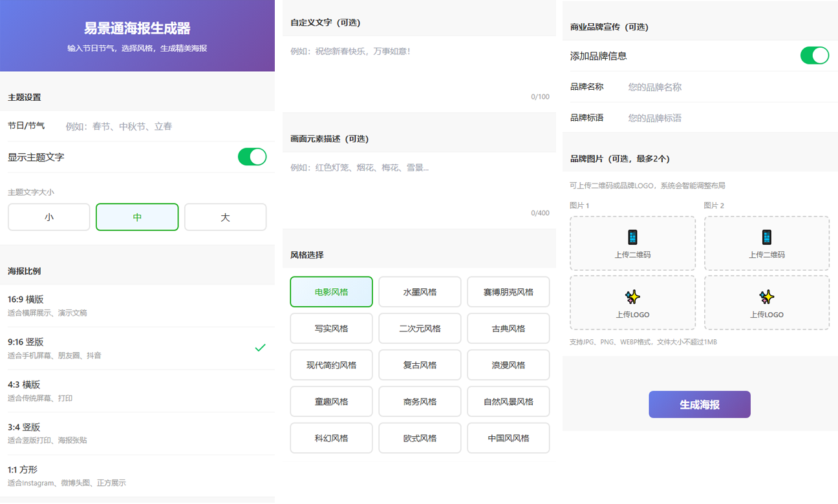Disable 添加品牌信息
The width and height of the screenshot is (838, 504).
tap(814, 56)
